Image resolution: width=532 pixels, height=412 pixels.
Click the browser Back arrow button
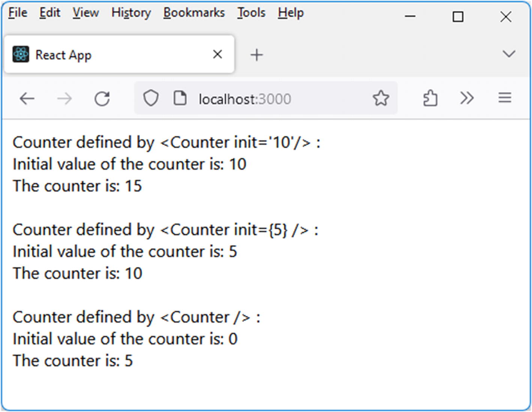click(27, 99)
